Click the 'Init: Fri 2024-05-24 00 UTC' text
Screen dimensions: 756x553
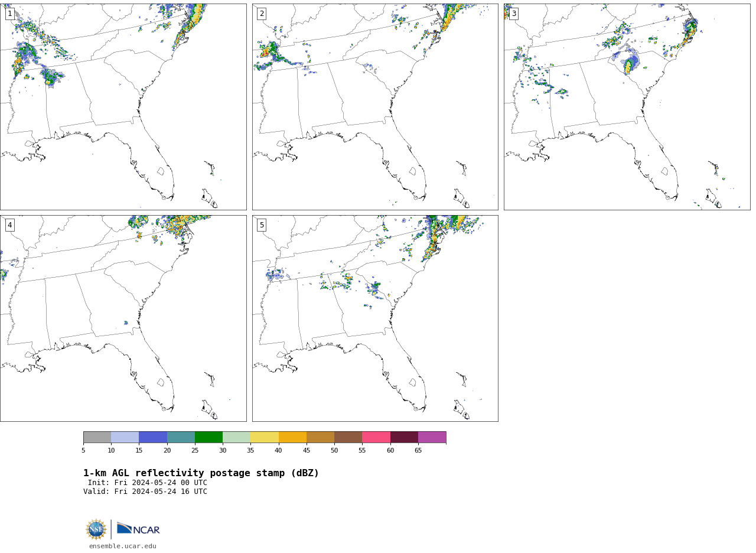point(148,483)
